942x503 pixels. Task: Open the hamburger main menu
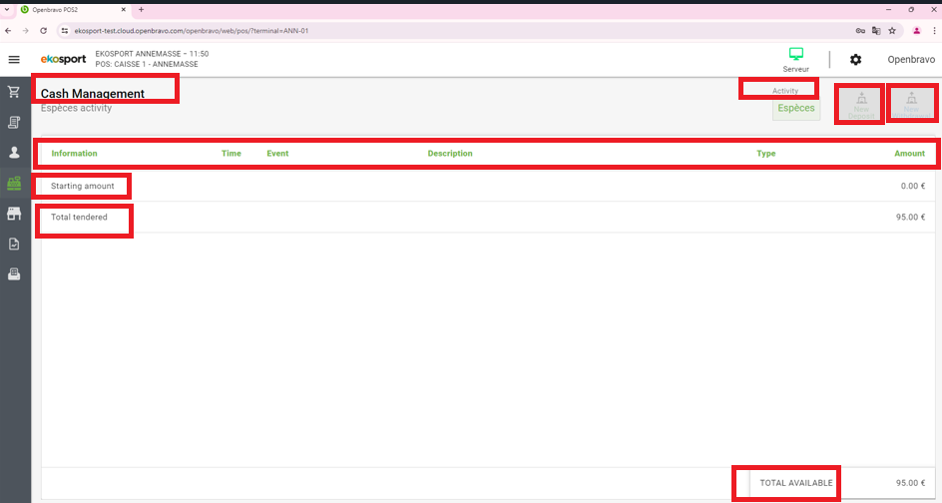click(14, 59)
